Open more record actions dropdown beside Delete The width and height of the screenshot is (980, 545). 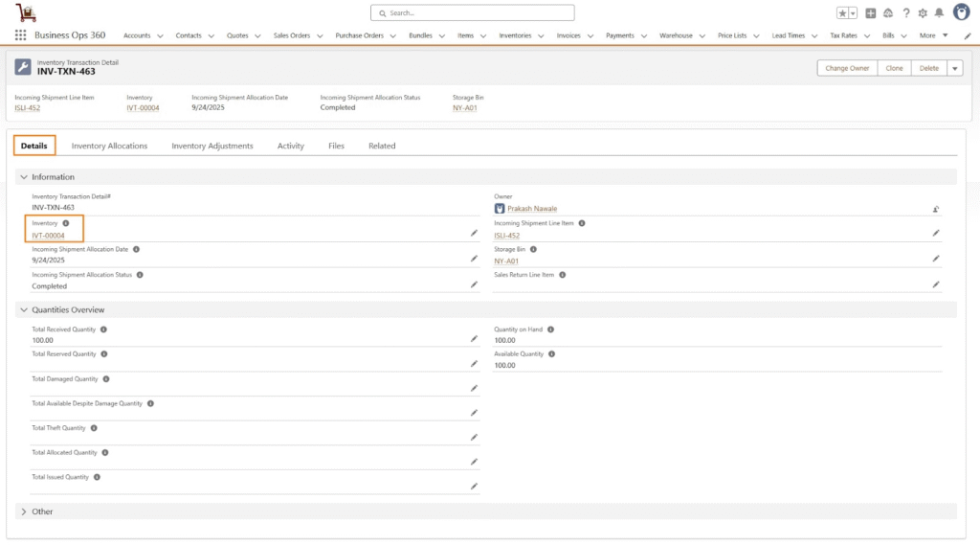[x=955, y=68]
